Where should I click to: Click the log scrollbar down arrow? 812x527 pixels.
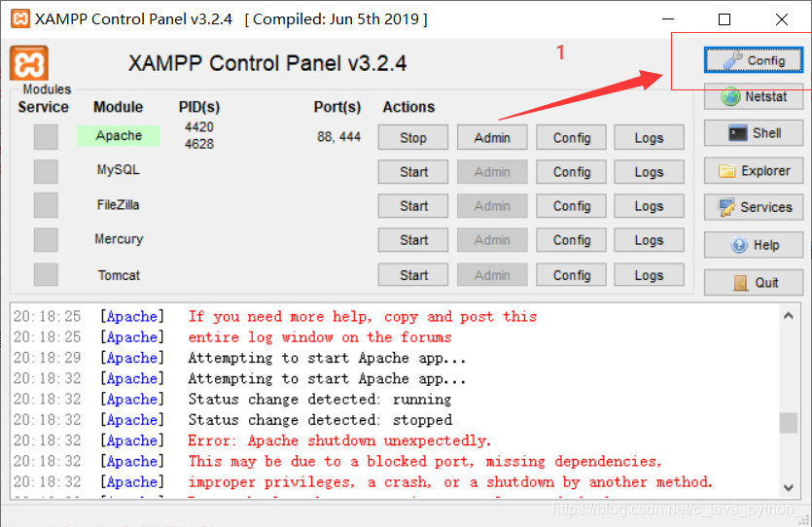789,488
